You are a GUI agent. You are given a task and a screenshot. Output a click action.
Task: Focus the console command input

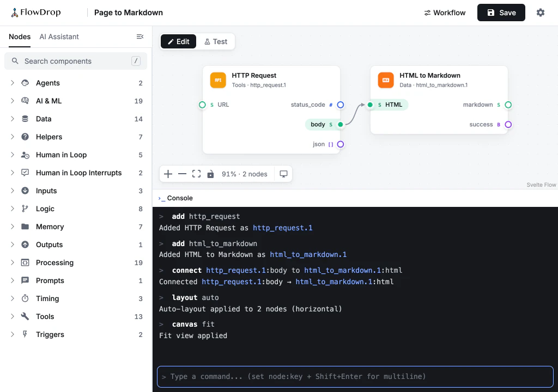[355, 376]
